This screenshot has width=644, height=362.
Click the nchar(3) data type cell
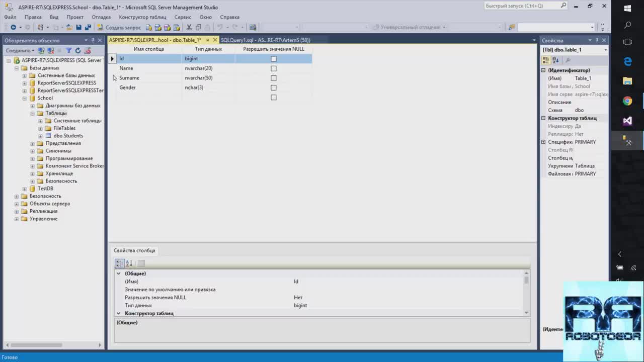point(209,87)
